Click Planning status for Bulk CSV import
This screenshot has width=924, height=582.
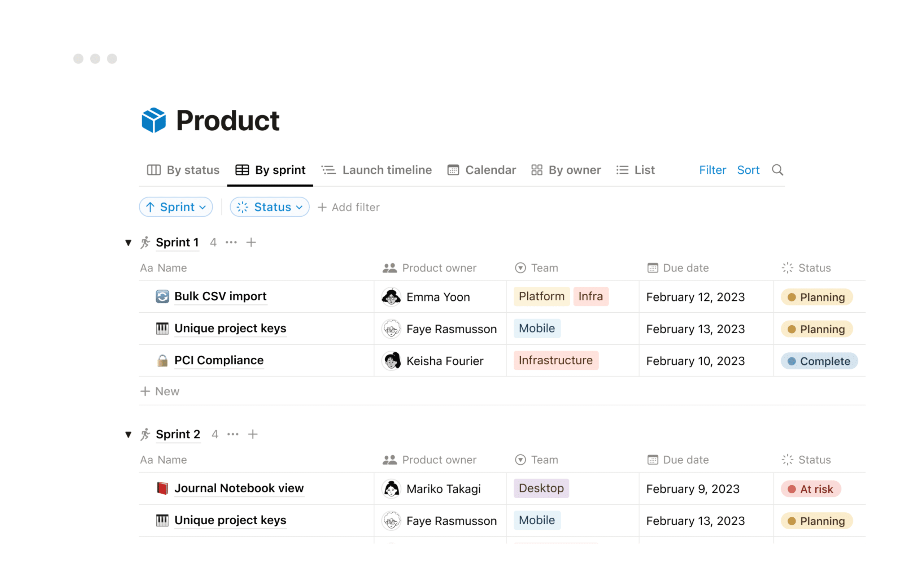point(816,297)
